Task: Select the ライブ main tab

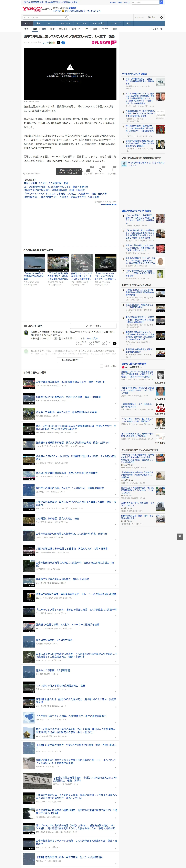Action: pos(49,24)
